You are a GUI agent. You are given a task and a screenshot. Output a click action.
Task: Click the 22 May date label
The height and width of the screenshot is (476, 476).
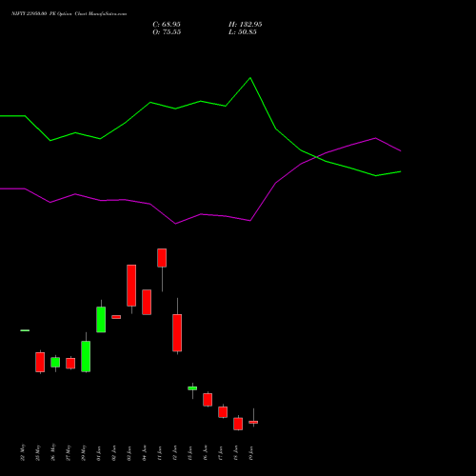(x=23, y=452)
